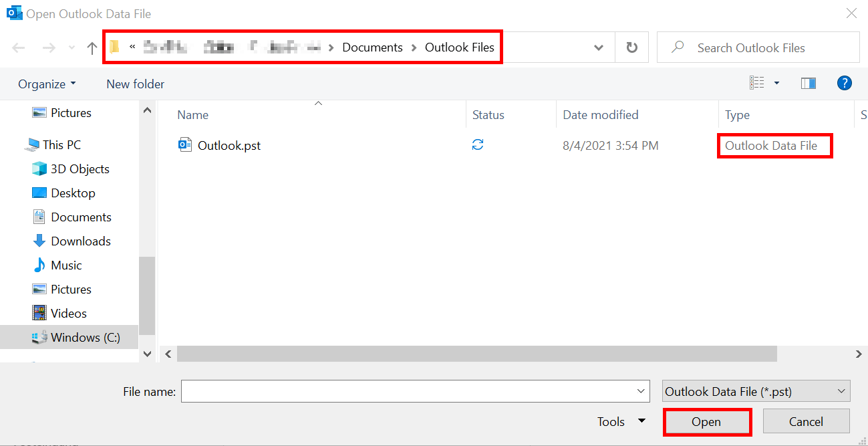Click the New folder button

135,84
